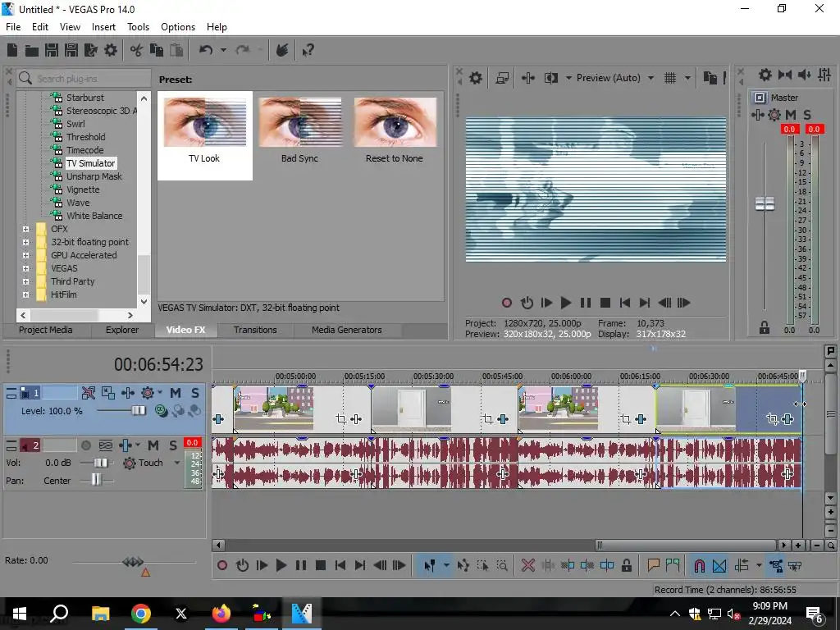Solo video track 1
This screenshot has height=630, width=840.
195,393
